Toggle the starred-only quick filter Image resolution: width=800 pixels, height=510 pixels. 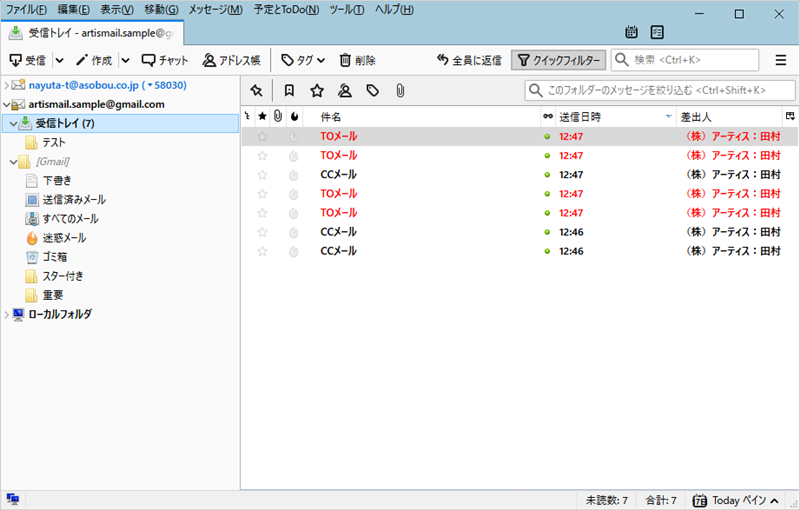[x=317, y=91]
